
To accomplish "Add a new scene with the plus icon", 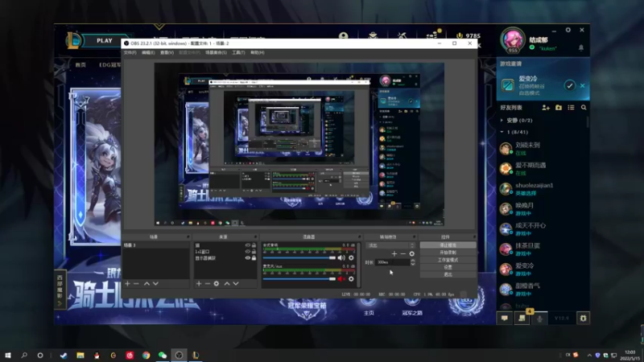I will click(127, 284).
